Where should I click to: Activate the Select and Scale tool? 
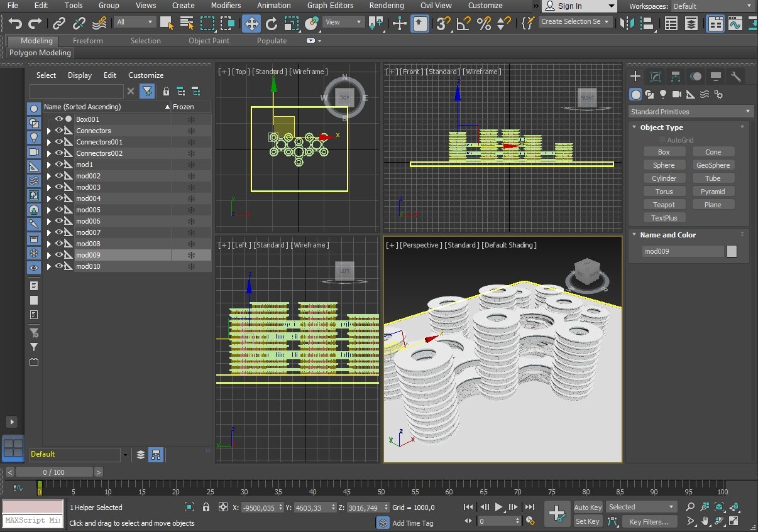pyautogui.click(x=291, y=23)
